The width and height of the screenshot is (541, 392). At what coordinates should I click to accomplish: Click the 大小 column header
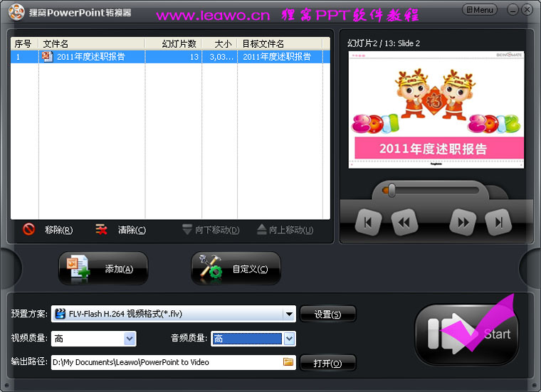tap(219, 44)
